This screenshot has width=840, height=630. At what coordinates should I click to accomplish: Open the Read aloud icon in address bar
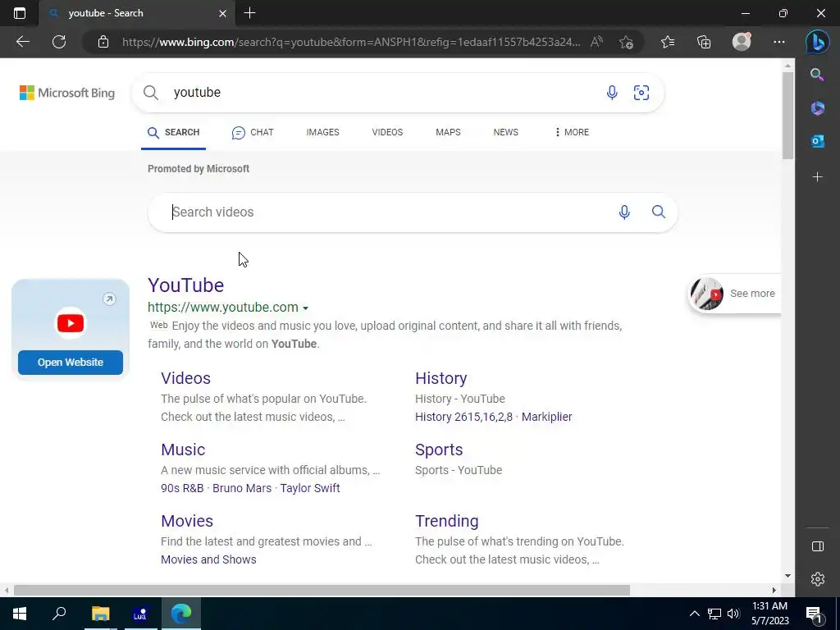pos(597,42)
